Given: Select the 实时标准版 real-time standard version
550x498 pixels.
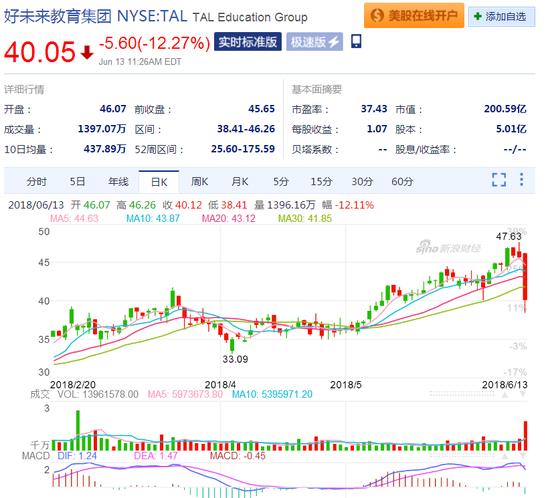Looking at the screenshot, I should pos(248,42).
